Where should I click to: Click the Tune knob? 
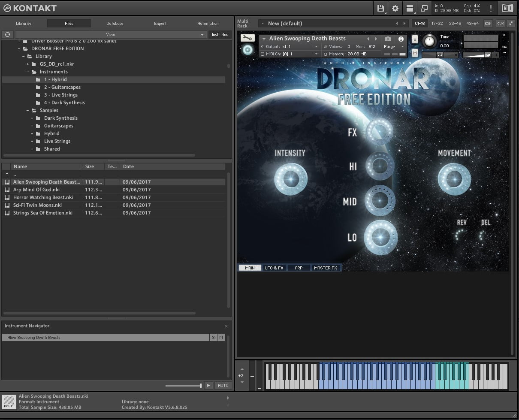point(429,42)
